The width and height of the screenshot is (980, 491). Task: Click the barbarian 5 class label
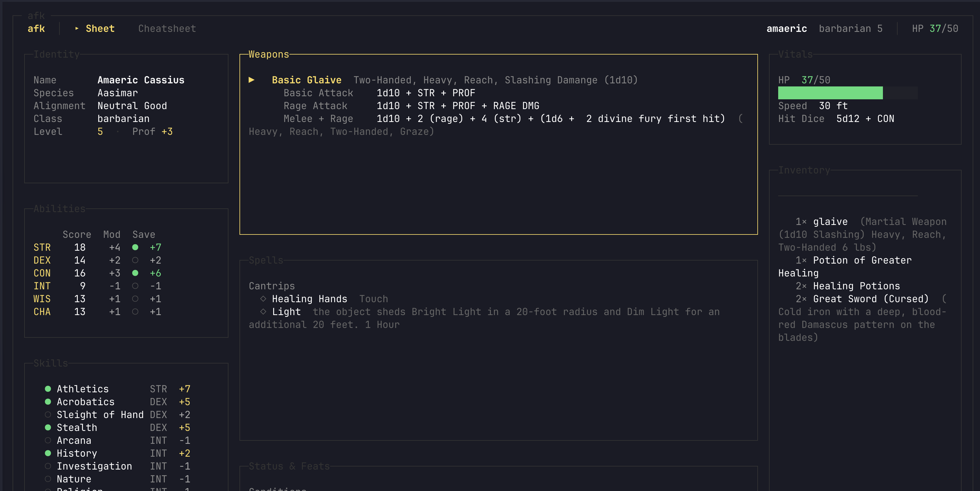[851, 28]
